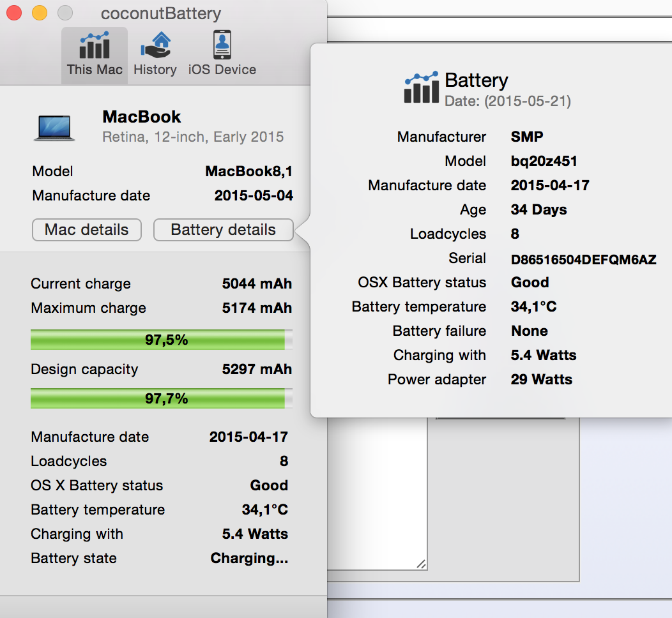Click the "iOS Device" tab label
This screenshot has width=672, height=618.
(x=222, y=70)
